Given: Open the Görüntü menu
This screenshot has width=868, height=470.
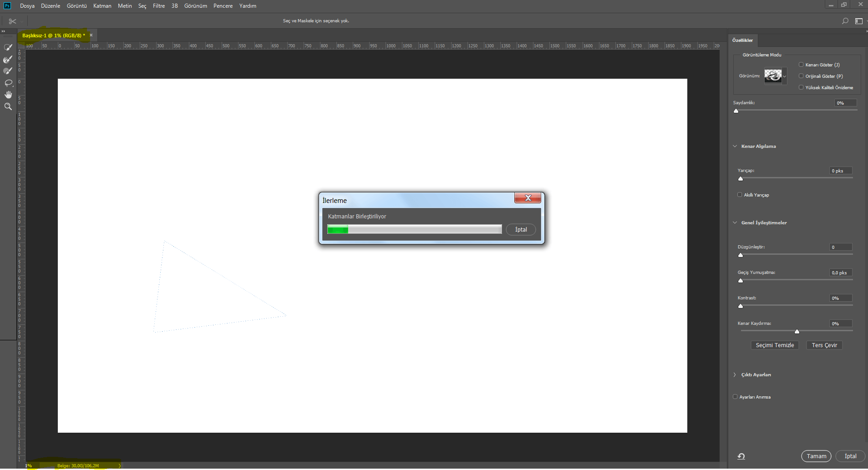Looking at the screenshot, I should [77, 6].
